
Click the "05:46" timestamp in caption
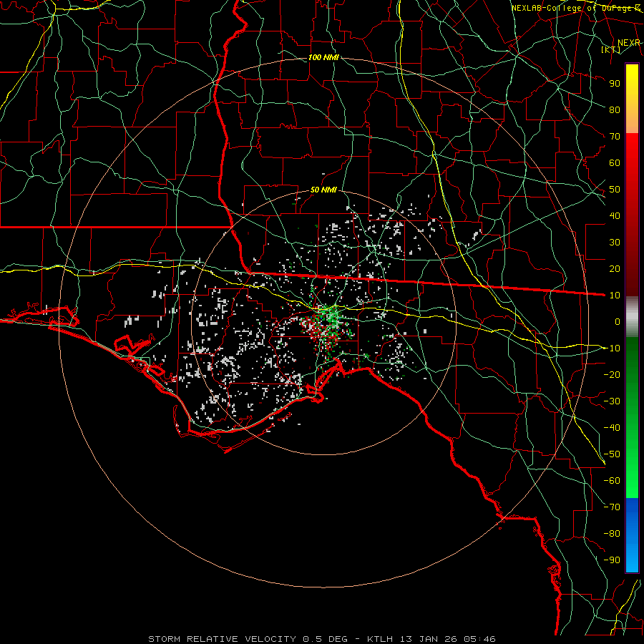click(479, 639)
